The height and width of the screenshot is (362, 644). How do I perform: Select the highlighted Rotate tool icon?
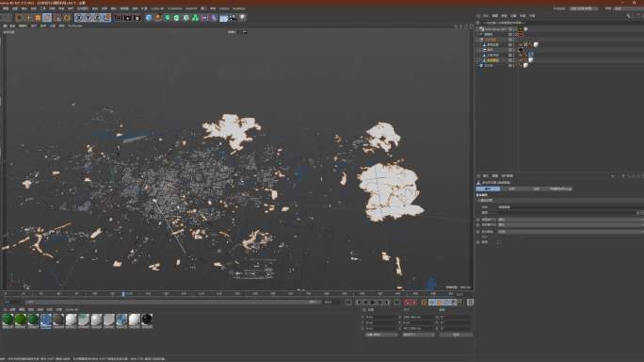click(x=47, y=18)
